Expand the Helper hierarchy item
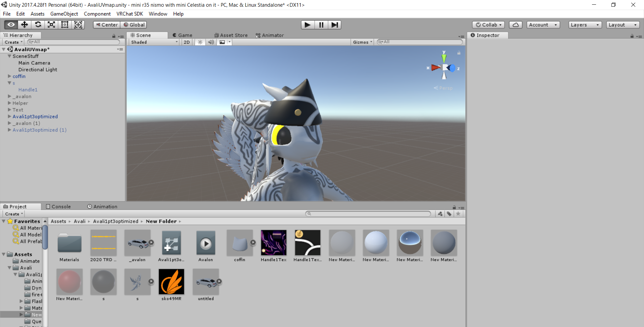Screen dimensions: 644x327 tap(9, 103)
